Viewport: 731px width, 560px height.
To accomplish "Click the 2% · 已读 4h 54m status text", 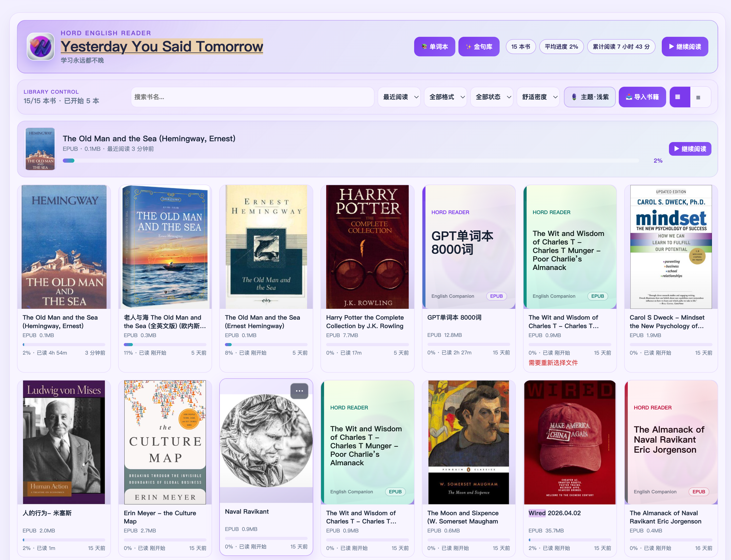I will coord(45,353).
